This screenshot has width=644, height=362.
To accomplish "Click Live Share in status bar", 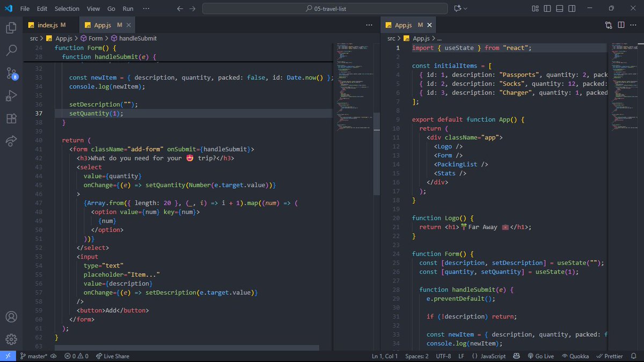I will (x=112, y=356).
